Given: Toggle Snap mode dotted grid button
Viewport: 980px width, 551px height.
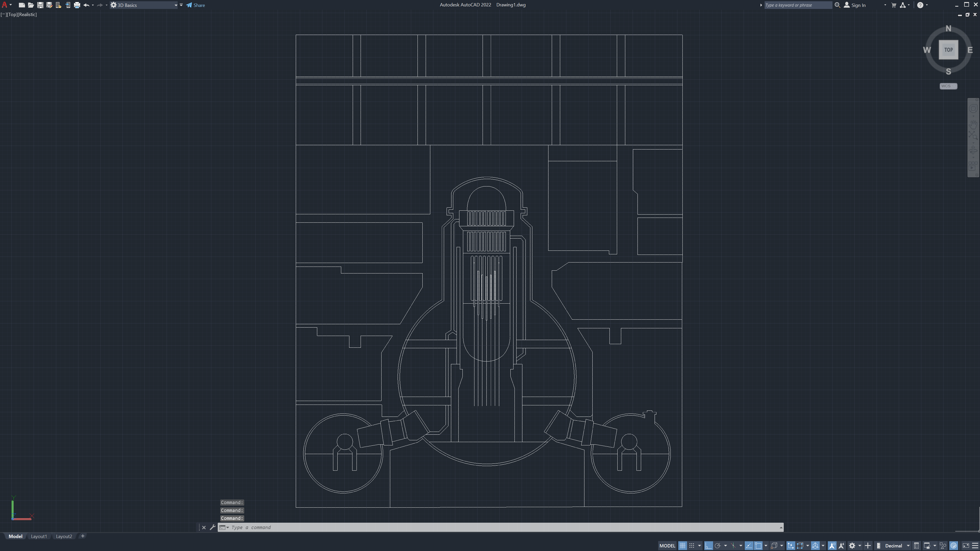Looking at the screenshot, I should tap(692, 546).
